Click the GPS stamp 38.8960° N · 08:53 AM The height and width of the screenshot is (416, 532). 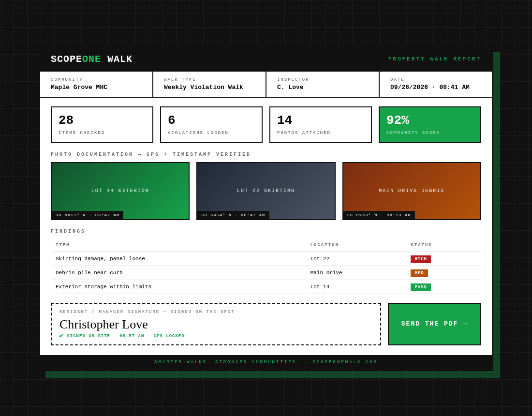pos(379,215)
